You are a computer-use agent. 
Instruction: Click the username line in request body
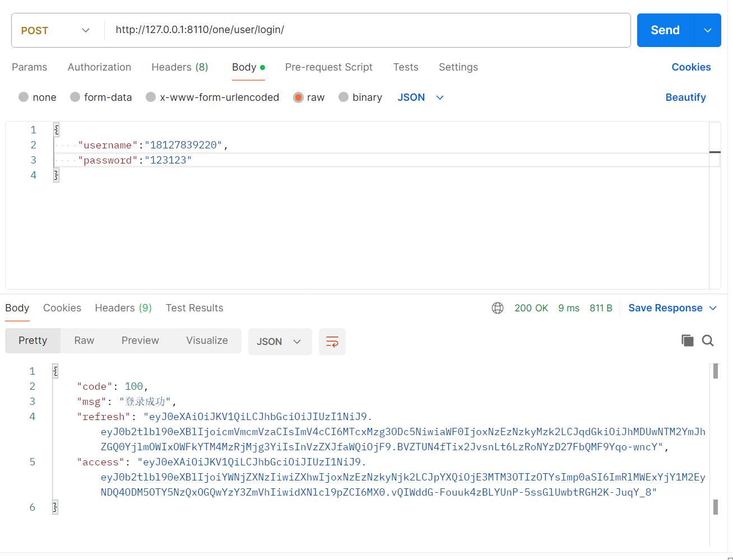pyautogui.click(x=153, y=145)
